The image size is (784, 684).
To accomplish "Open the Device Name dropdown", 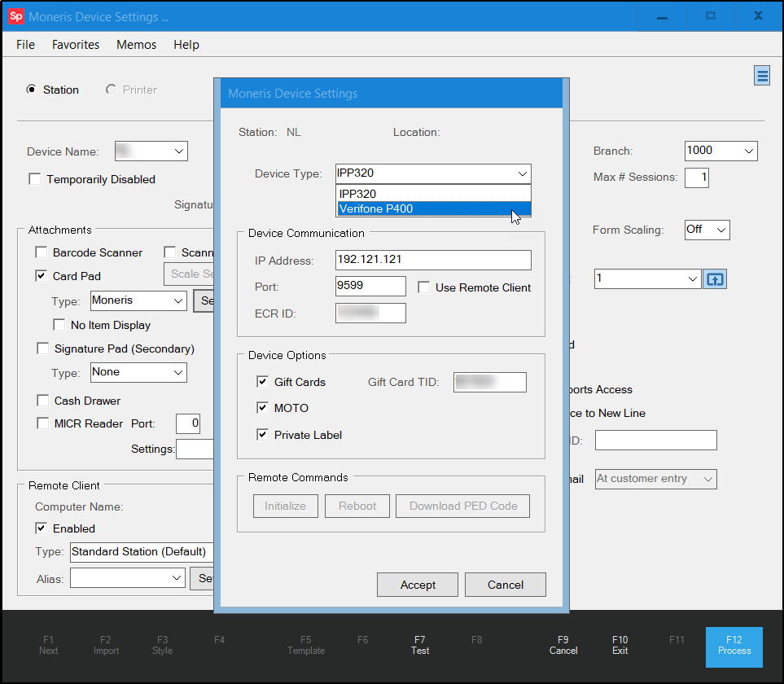I will [x=178, y=151].
